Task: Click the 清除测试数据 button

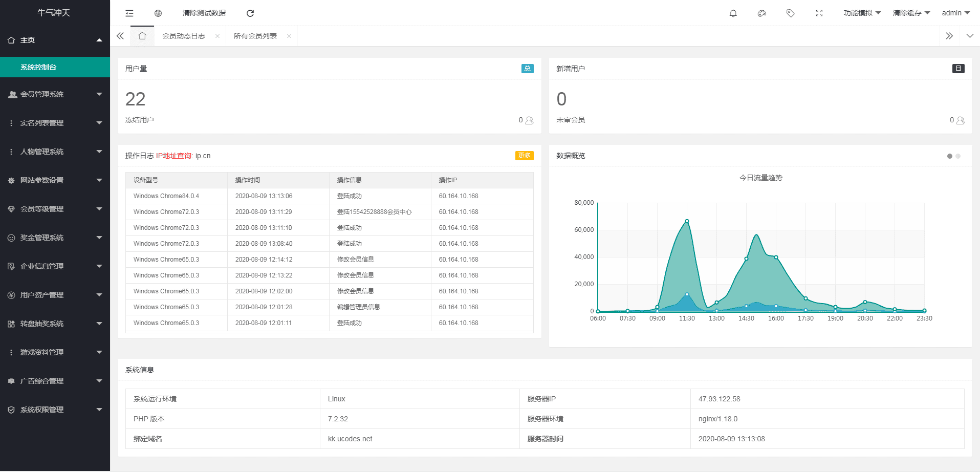Action: (204, 13)
